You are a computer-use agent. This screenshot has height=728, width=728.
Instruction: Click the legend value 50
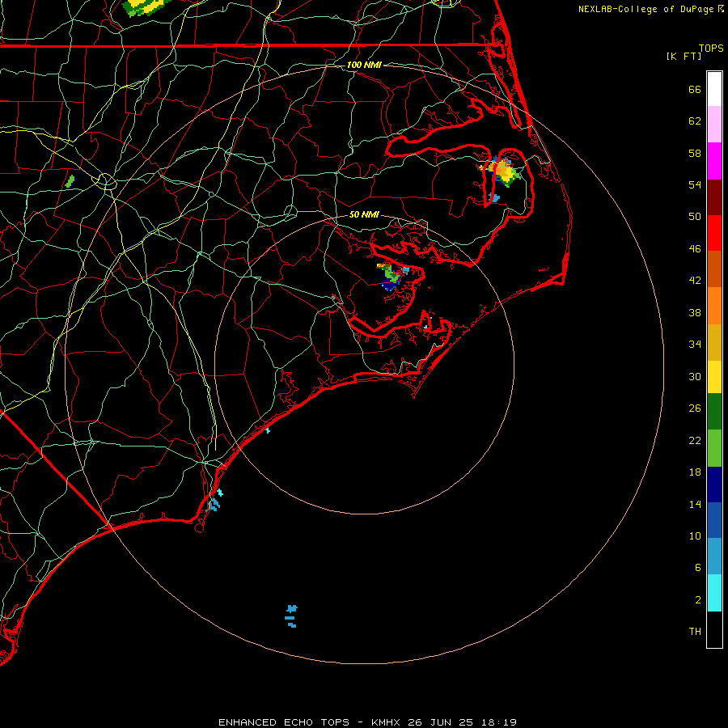point(695,216)
